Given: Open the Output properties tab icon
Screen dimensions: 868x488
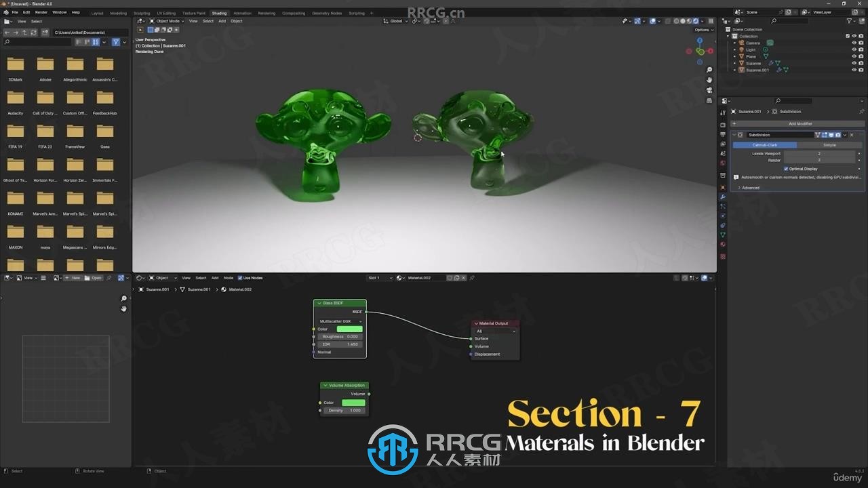Looking at the screenshot, I should [x=723, y=134].
